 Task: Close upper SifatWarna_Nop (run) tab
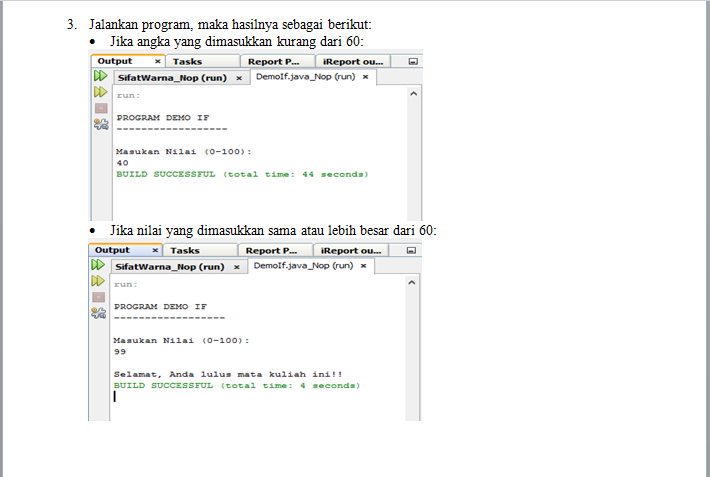tap(239, 78)
